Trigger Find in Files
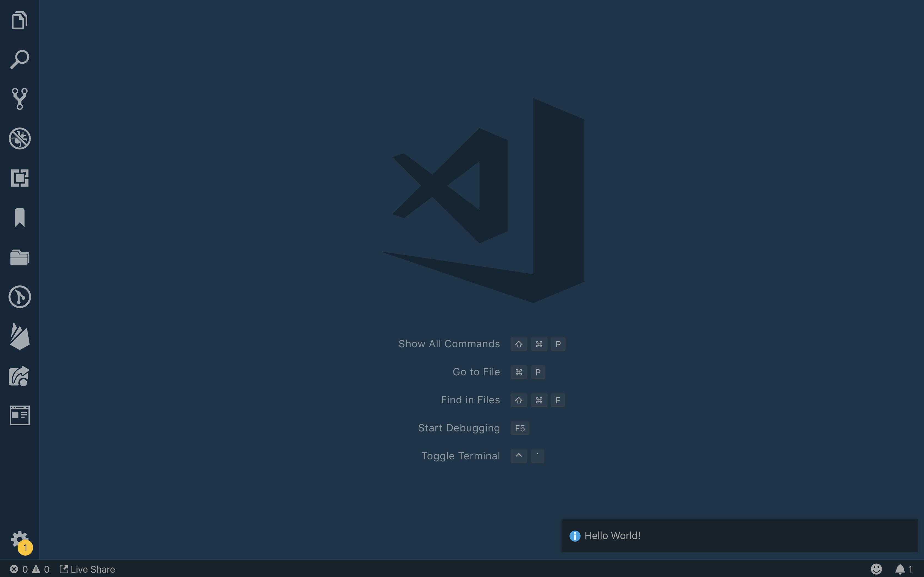Image resolution: width=924 pixels, height=577 pixels. coord(470,400)
